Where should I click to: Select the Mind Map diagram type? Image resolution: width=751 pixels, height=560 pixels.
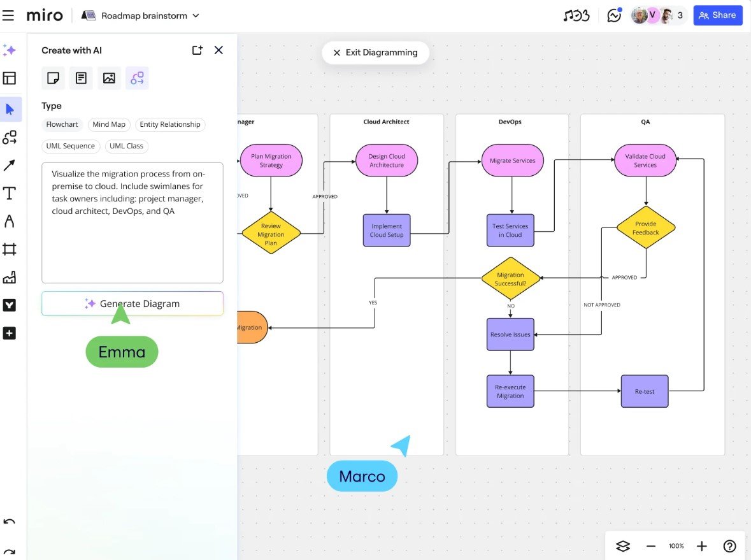click(109, 125)
